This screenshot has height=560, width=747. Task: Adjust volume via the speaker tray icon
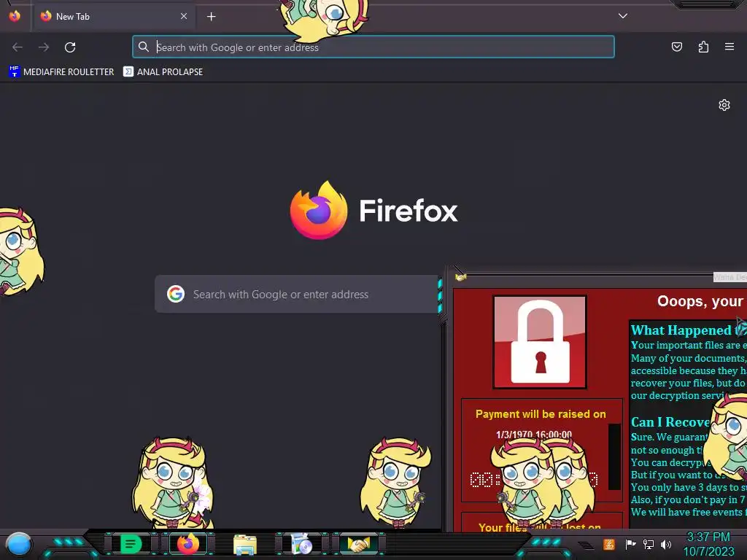[666, 544]
